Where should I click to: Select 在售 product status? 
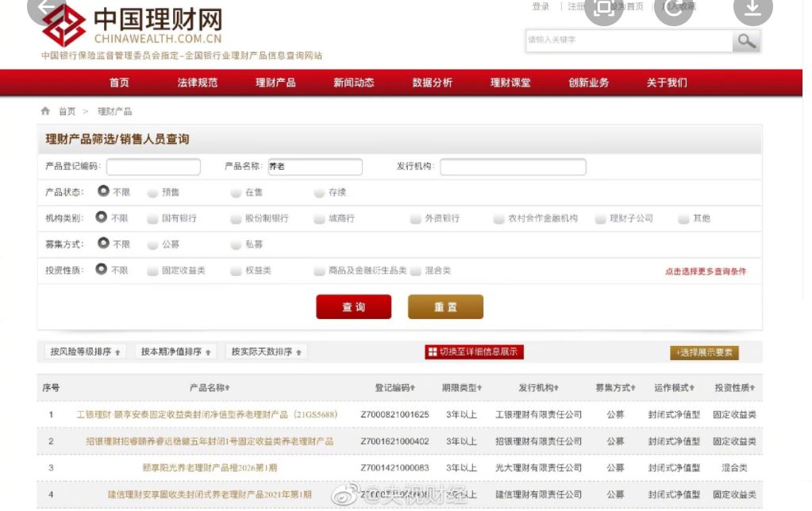pos(236,193)
